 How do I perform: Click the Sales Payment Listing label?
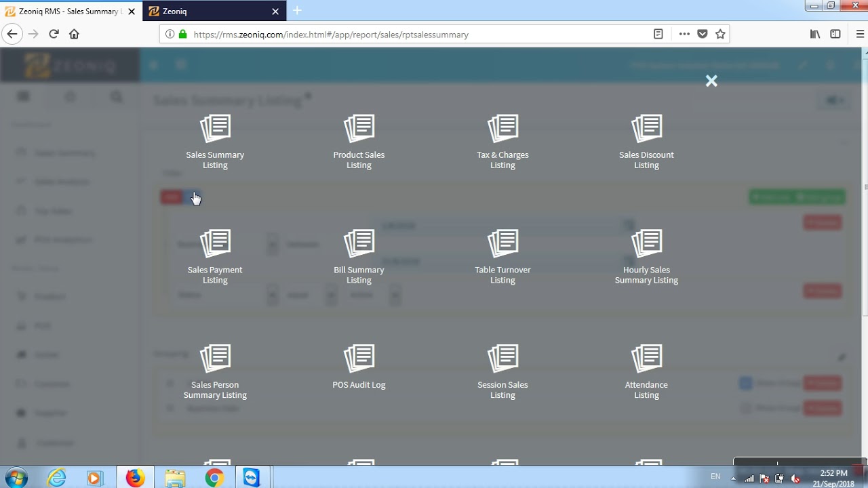click(x=215, y=274)
